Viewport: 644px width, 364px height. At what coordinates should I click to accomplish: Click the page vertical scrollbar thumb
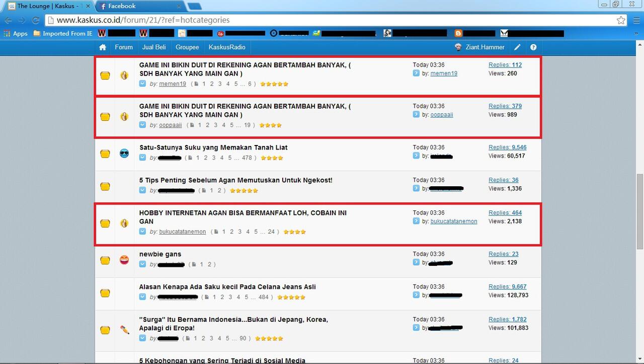(639, 211)
